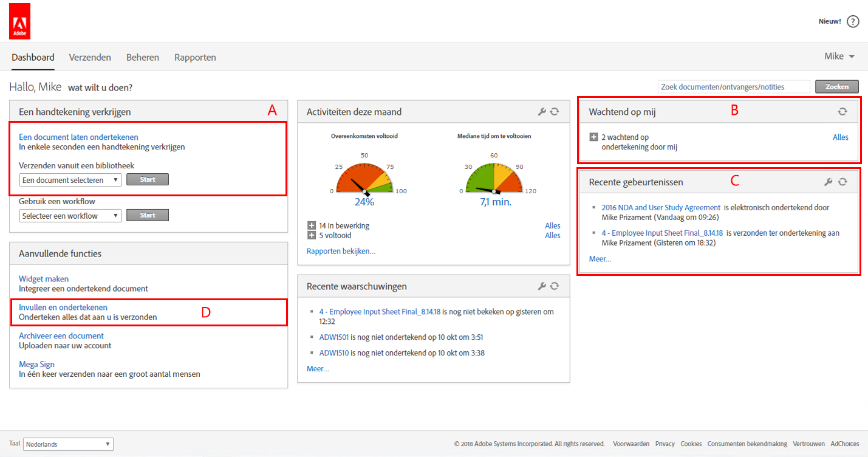This screenshot has width=868, height=457.
Task: Open the Selecteer een workflow dropdown
Action: point(70,216)
